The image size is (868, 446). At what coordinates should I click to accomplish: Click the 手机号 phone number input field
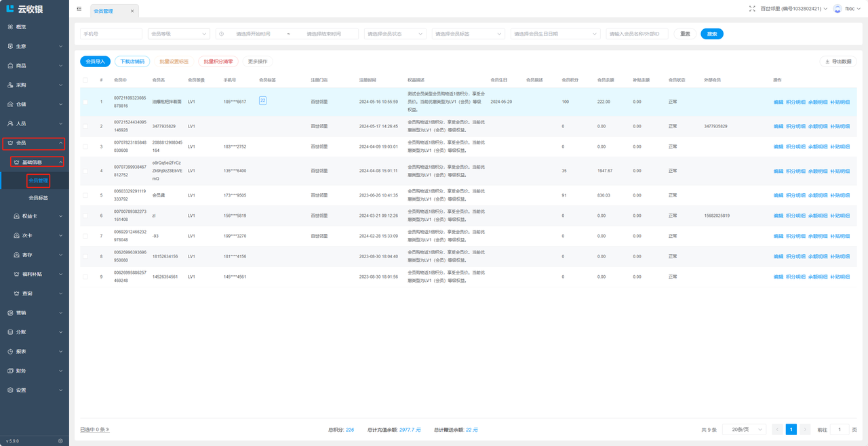[x=111, y=34]
